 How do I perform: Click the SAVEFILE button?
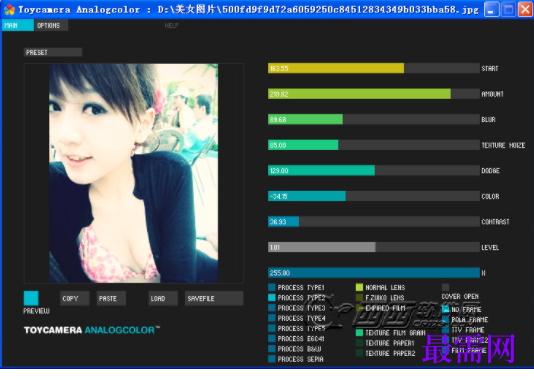[x=214, y=298]
